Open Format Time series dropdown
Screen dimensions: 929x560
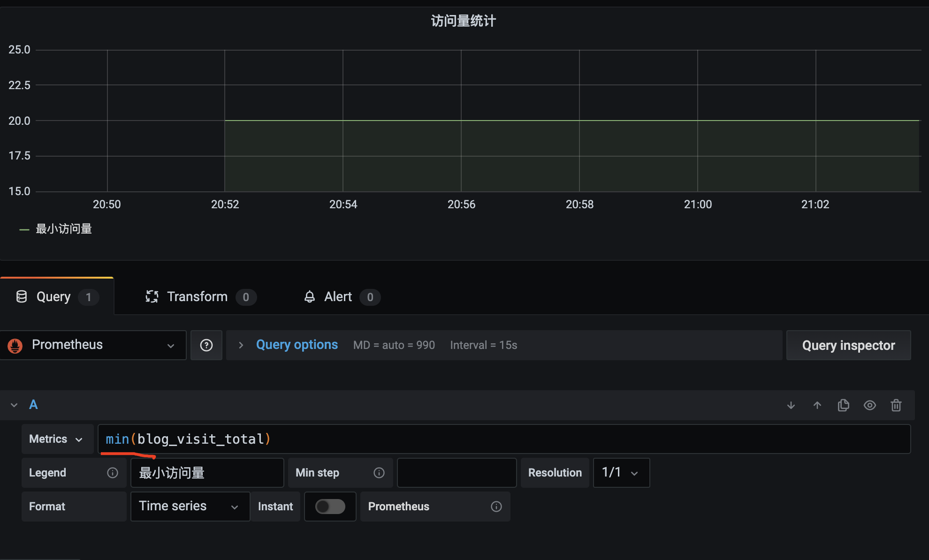click(190, 507)
